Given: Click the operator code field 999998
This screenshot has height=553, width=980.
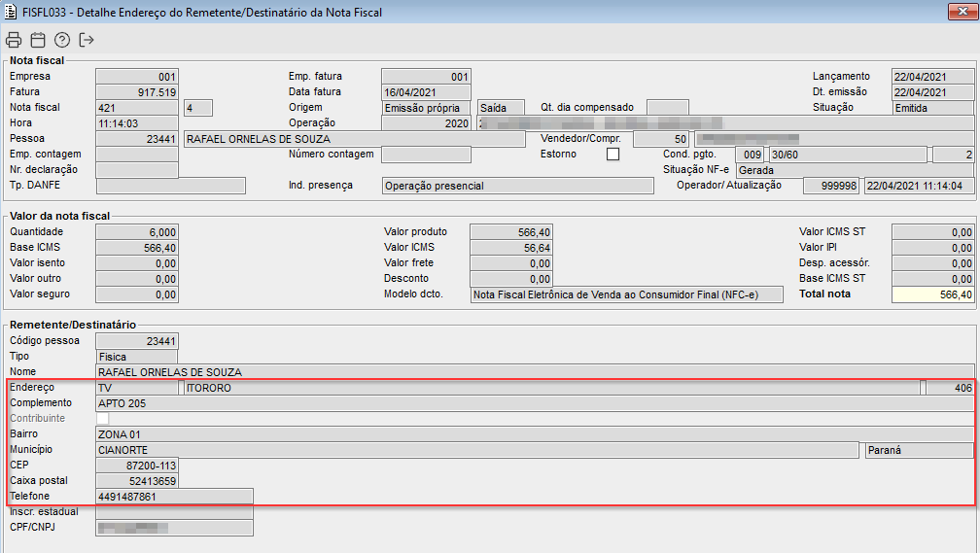Looking at the screenshot, I should pos(830,186).
